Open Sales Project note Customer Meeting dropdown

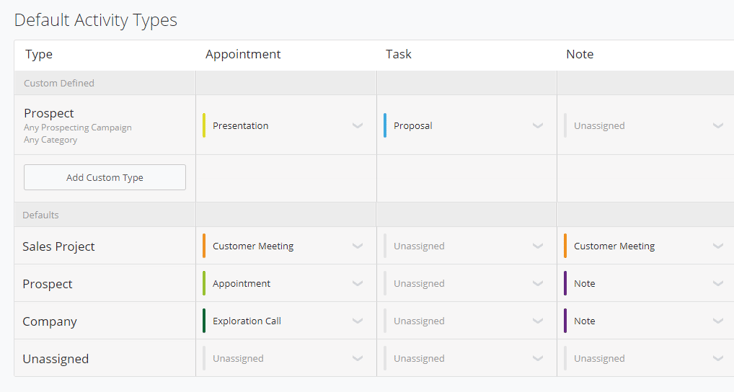point(646,246)
